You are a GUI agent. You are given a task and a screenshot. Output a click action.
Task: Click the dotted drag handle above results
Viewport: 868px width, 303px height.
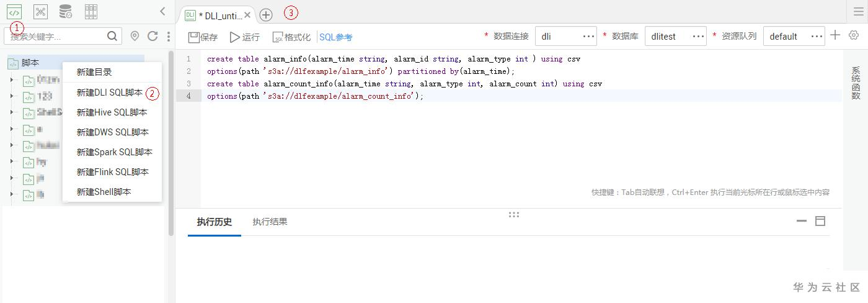(x=513, y=214)
